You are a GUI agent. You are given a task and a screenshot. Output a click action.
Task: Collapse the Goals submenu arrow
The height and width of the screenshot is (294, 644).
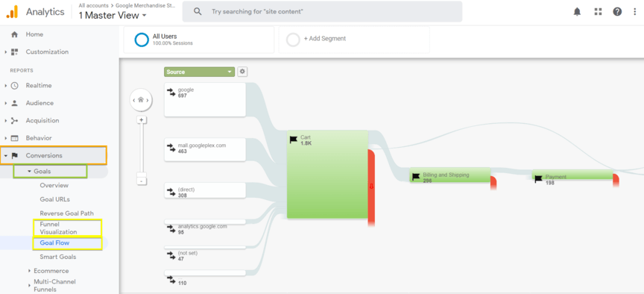(30, 171)
